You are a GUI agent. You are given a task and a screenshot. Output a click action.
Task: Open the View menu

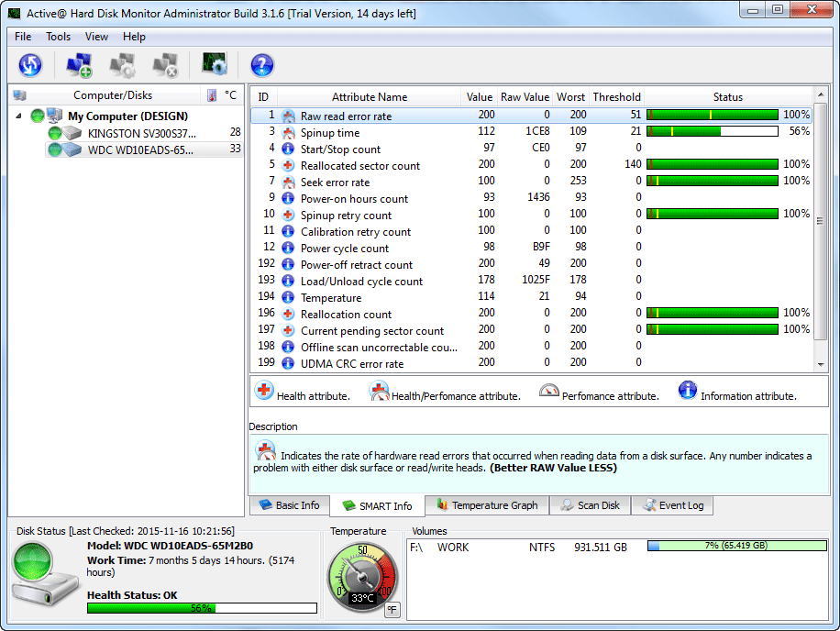96,37
